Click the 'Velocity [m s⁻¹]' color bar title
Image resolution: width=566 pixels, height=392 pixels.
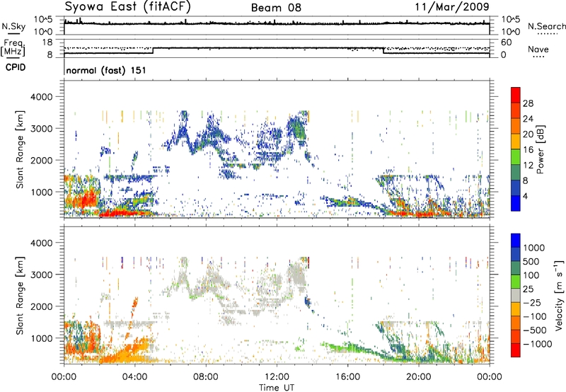pyautogui.click(x=559, y=295)
